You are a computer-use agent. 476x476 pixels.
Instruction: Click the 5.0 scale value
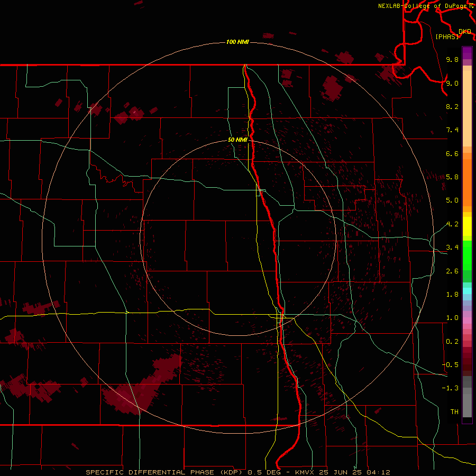point(452,200)
